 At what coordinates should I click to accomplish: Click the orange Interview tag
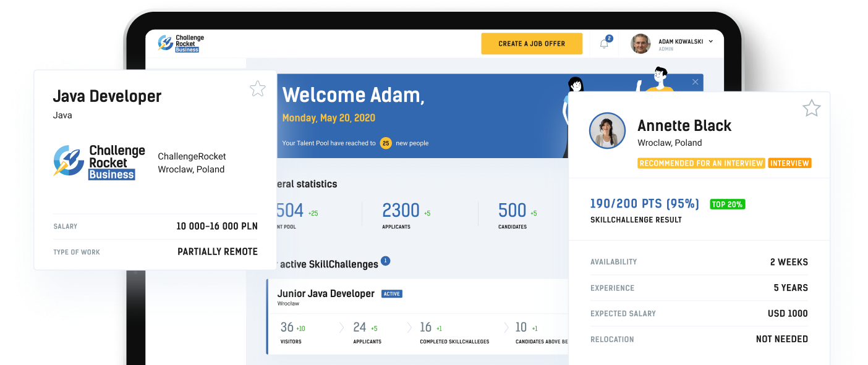789,163
